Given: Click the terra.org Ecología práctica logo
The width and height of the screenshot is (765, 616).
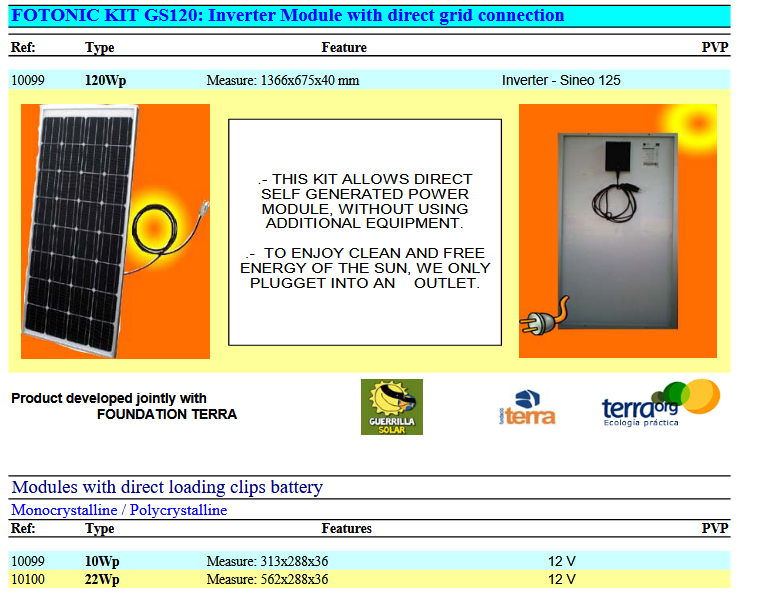Looking at the screenshot, I should pos(660,403).
